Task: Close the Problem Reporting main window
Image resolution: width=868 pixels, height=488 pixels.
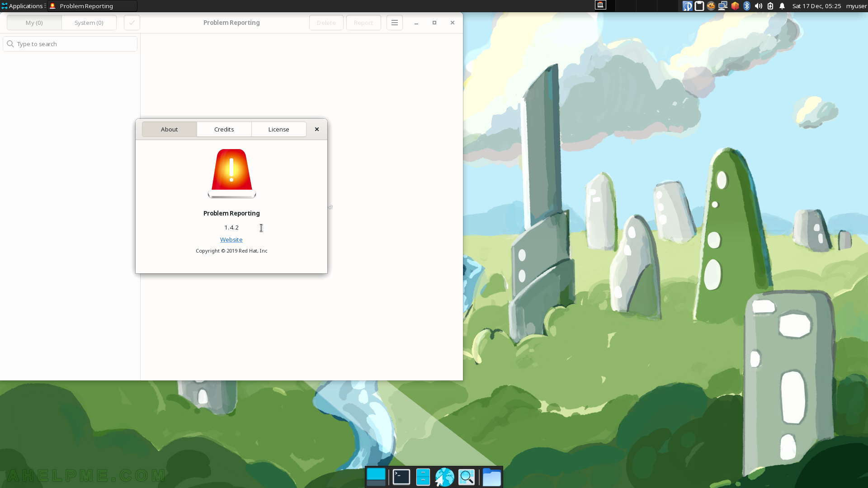Action: tap(453, 23)
